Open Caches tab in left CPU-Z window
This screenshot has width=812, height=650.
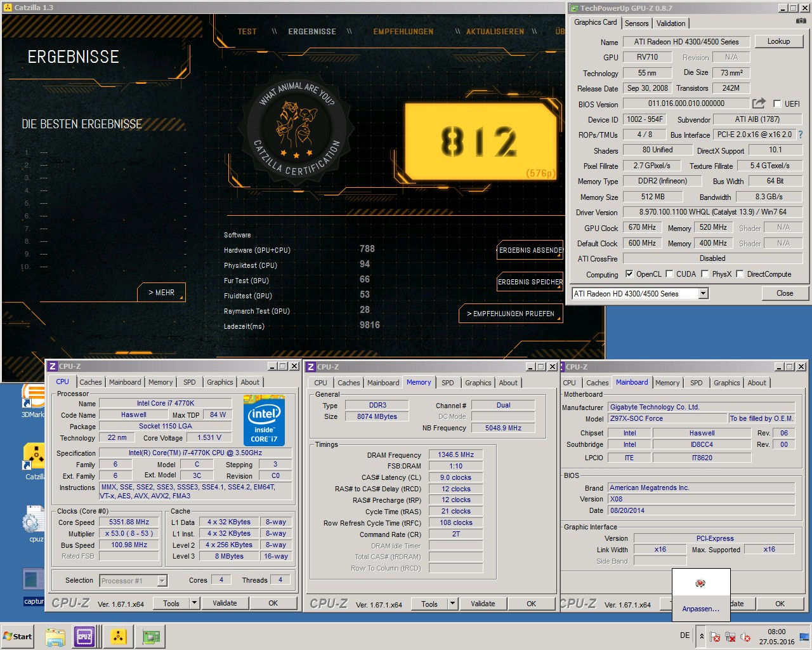click(x=90, y=382)
